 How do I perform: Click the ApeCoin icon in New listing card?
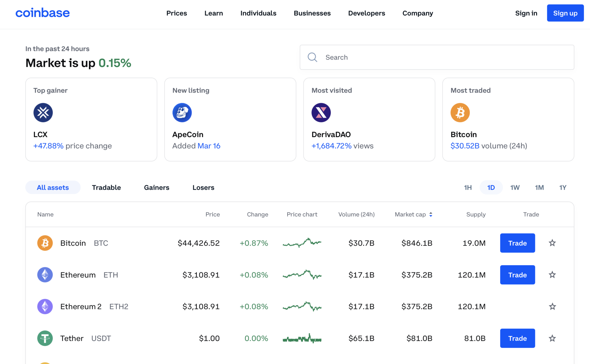(x=182, y=113)
